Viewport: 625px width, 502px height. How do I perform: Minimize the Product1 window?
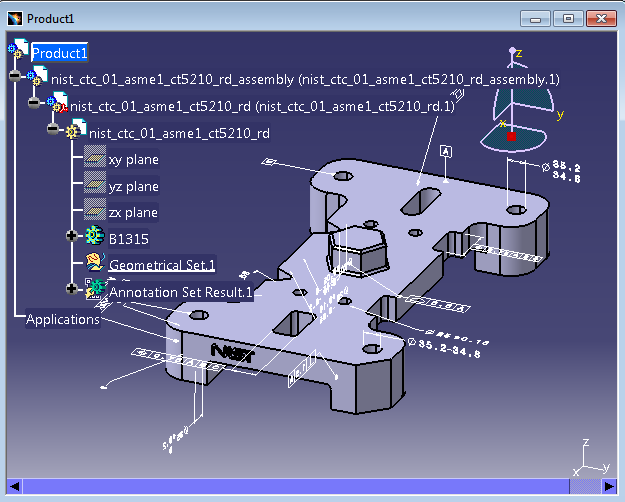coord(535,19)
